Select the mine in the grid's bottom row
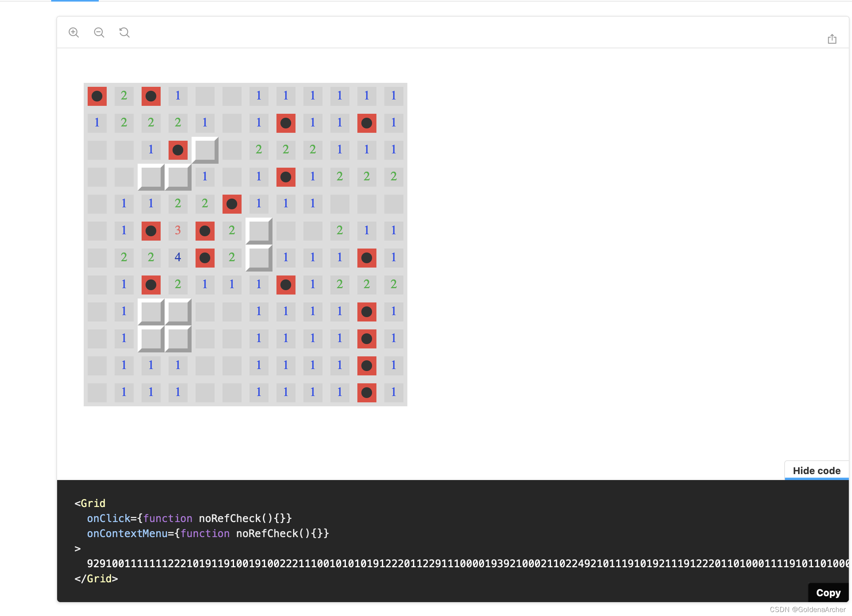Screen dimensions: 852x616 [367, 393]
